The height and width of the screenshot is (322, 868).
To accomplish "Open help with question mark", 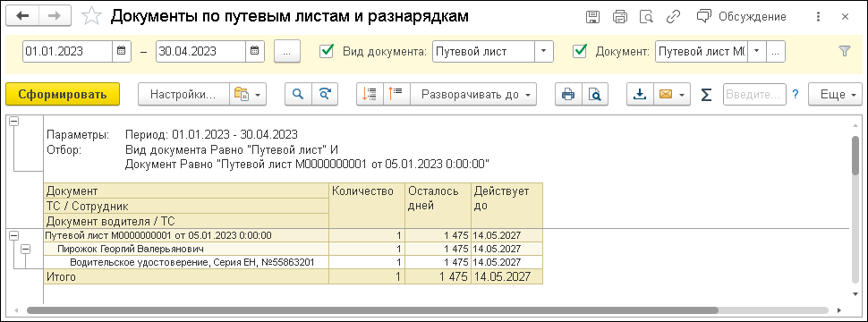I will coord(796,95).
